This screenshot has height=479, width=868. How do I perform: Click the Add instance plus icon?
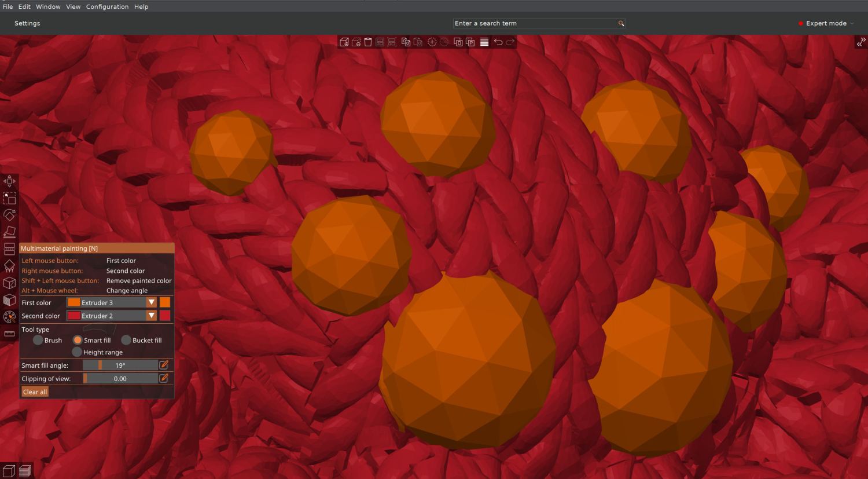pos(432,42)
